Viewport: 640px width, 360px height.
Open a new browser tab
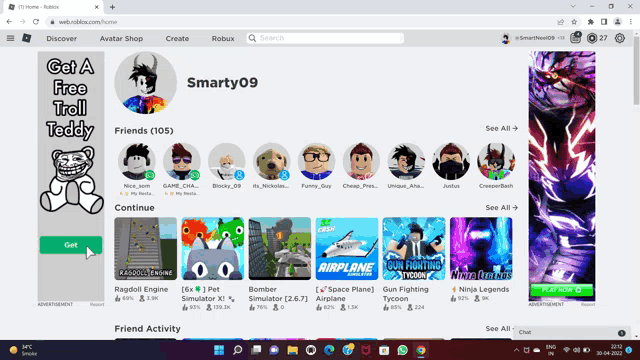point(112,7)
